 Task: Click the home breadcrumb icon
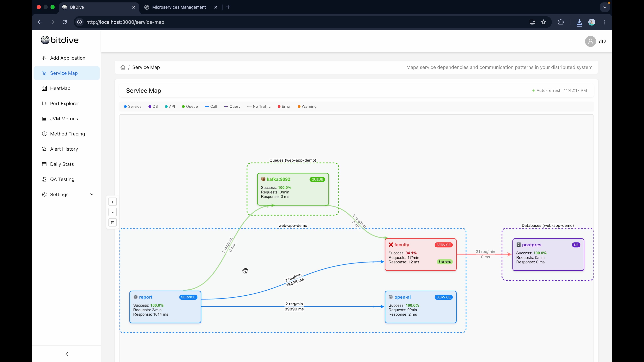click(123, 67)
